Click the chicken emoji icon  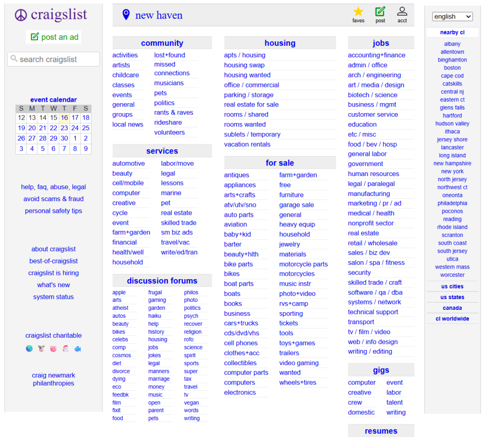pos(66,349)
